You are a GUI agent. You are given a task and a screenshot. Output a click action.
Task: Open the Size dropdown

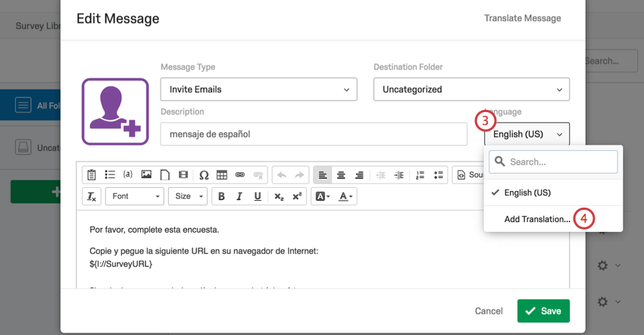point(188,196)
